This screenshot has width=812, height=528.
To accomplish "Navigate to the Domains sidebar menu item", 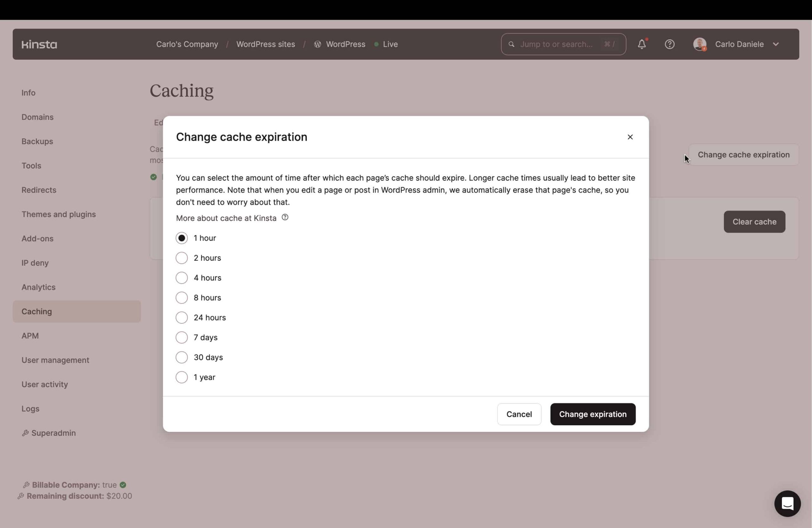I will pos(37,117).
